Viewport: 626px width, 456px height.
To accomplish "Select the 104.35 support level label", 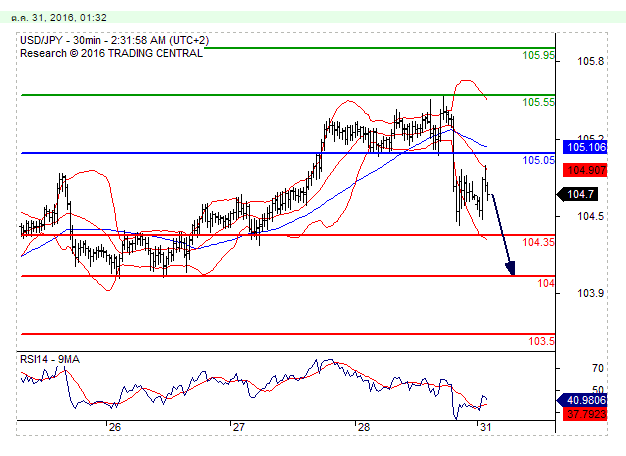I will (x=538, y=242).
